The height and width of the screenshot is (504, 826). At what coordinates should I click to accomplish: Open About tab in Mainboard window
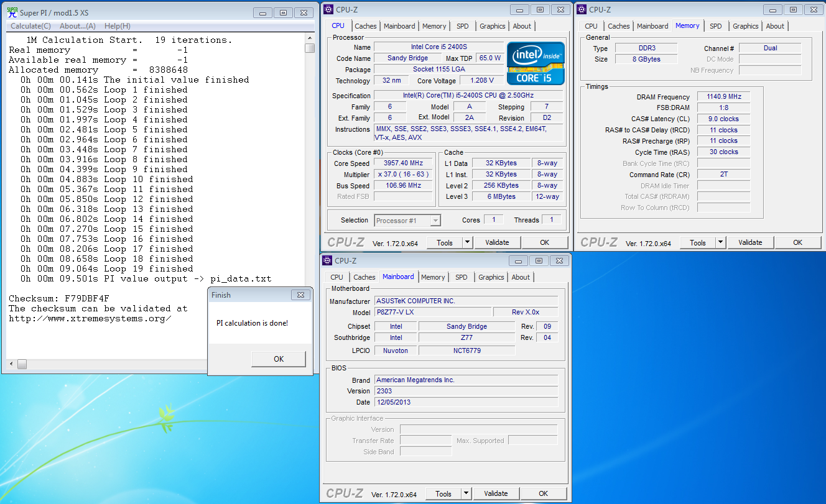521,277
